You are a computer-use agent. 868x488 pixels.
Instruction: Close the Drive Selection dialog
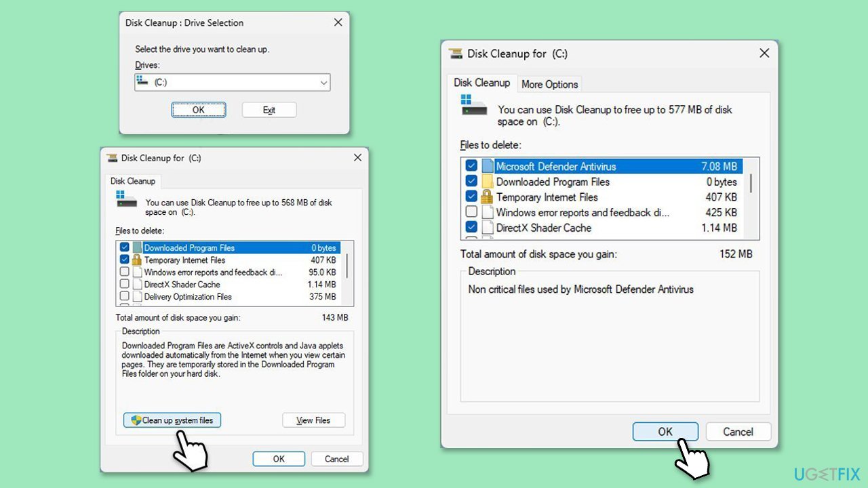(x=338, y=22)
